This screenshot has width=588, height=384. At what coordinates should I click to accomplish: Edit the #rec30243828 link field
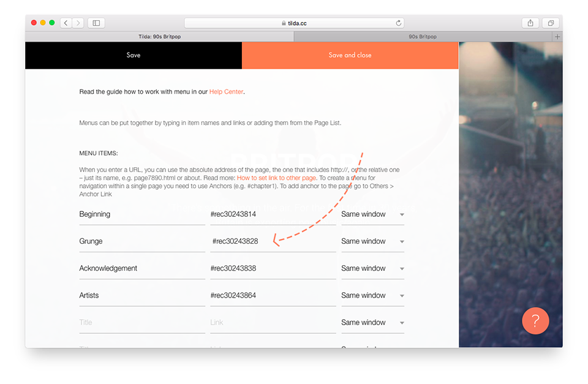click(273, 241)
